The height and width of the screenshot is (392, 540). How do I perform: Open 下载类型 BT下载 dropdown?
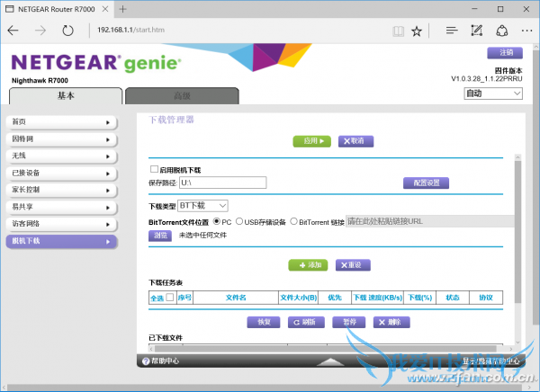202,206
